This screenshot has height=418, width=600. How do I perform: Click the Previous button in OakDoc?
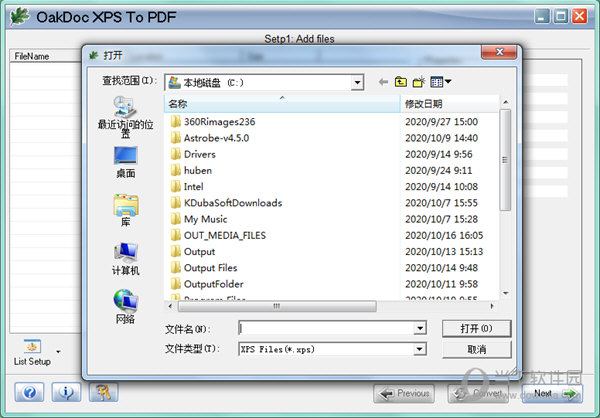404,394
